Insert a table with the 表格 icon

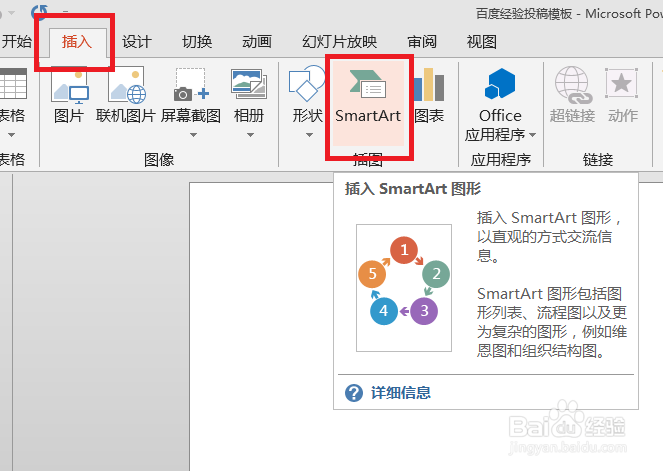coord(13,84)
